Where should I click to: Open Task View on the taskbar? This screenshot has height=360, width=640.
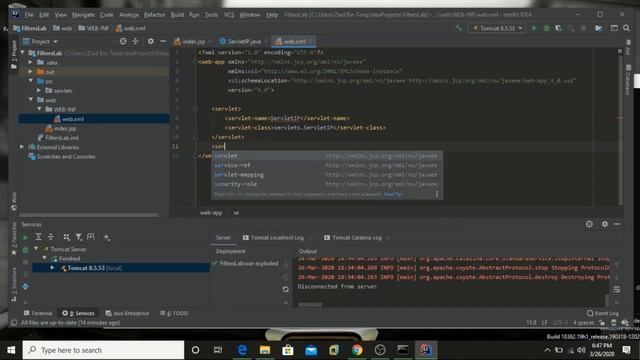(218, 350)
